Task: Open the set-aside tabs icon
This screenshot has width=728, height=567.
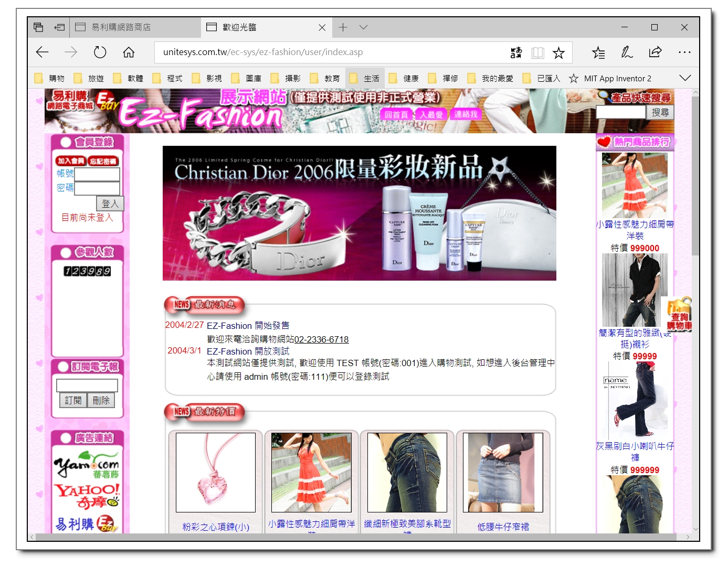Action: tap(38, 27)
